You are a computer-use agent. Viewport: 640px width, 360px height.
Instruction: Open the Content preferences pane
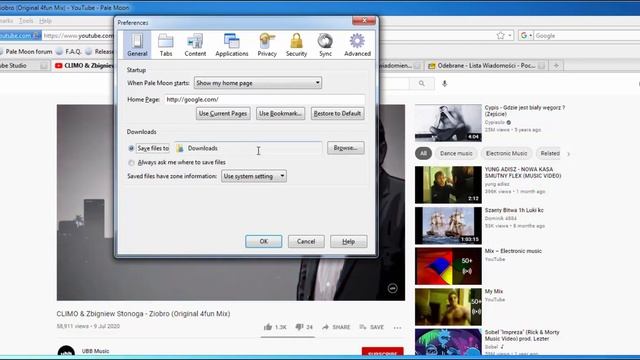tap(195, 44)
